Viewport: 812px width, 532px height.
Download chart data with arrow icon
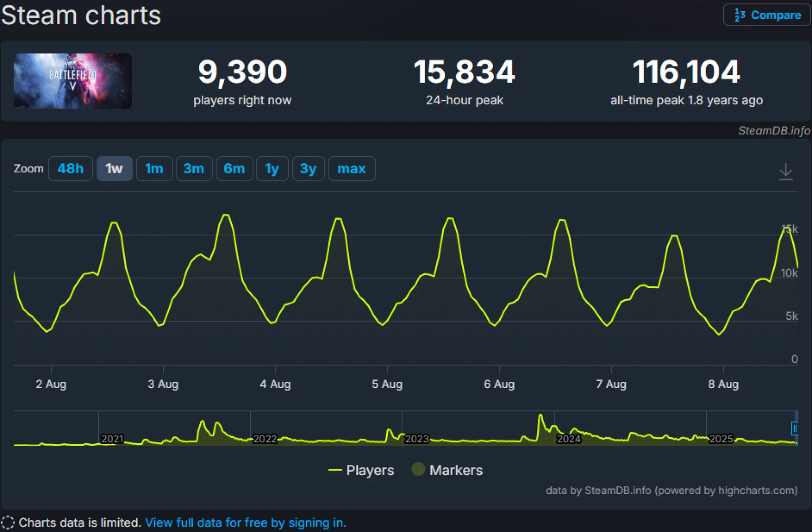point(786,171)
